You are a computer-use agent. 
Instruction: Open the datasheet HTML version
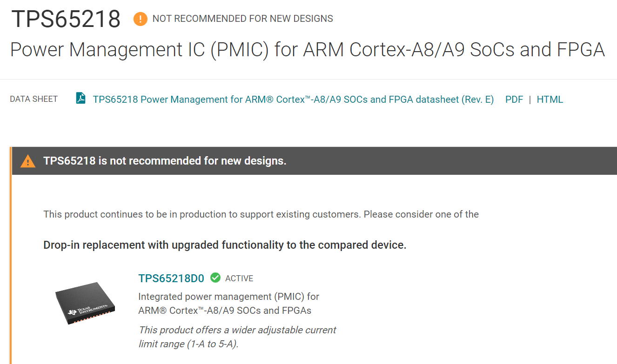click(x=550, y=99)
